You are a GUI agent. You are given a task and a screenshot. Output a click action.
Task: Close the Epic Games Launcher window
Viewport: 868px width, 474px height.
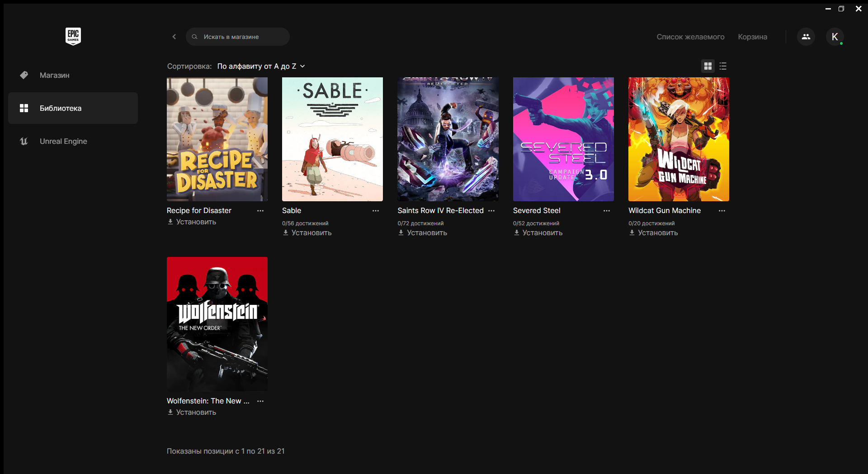tap(859, 9)
